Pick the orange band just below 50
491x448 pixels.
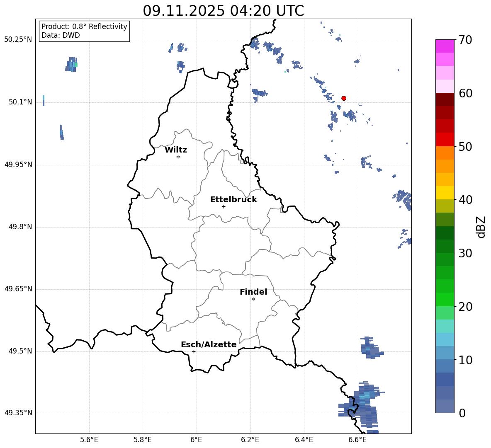point(445,153)
